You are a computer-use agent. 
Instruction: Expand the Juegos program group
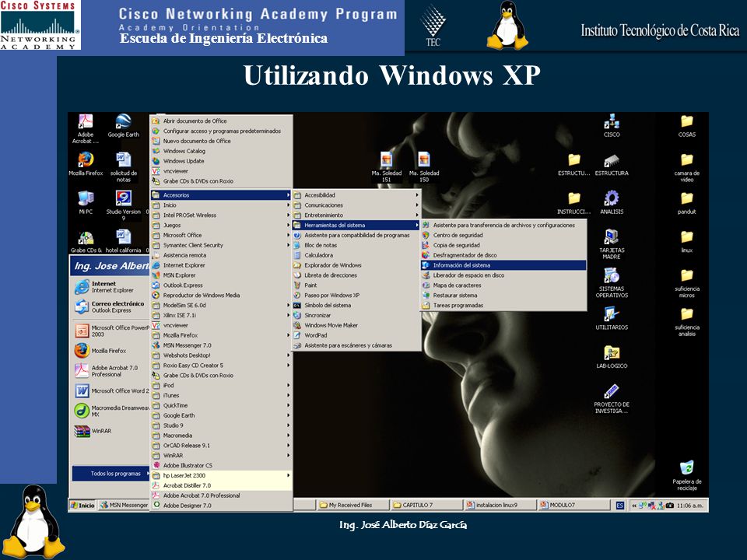tap(221, 225)
